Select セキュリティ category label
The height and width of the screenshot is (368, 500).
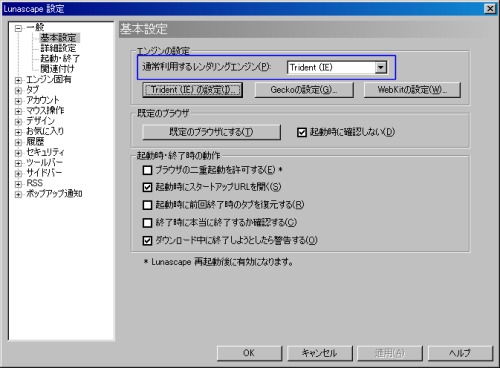(x=45, y=152)
